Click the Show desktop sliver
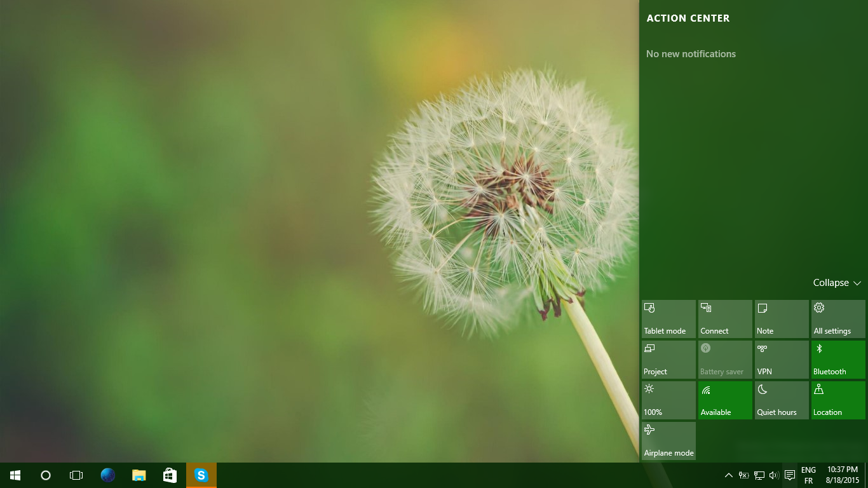Image resolution: width=868 pixels, height=488 pixels. coord(866,475)
